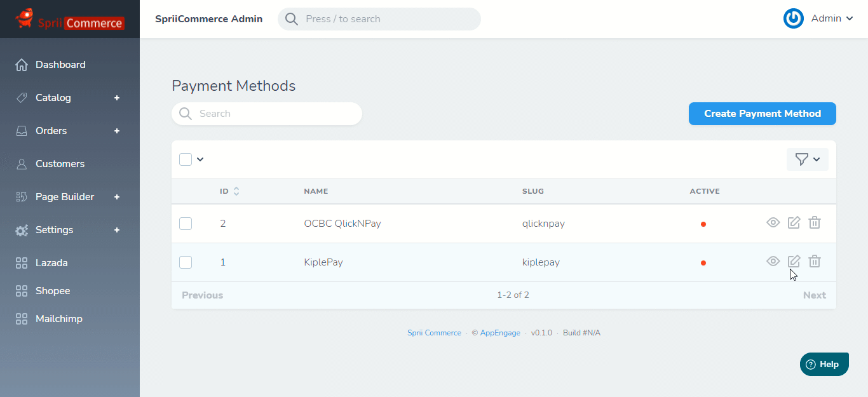868x397 pixels.
Task: Tick the KiplePay row checkbox
Action: tap(186, 262)
